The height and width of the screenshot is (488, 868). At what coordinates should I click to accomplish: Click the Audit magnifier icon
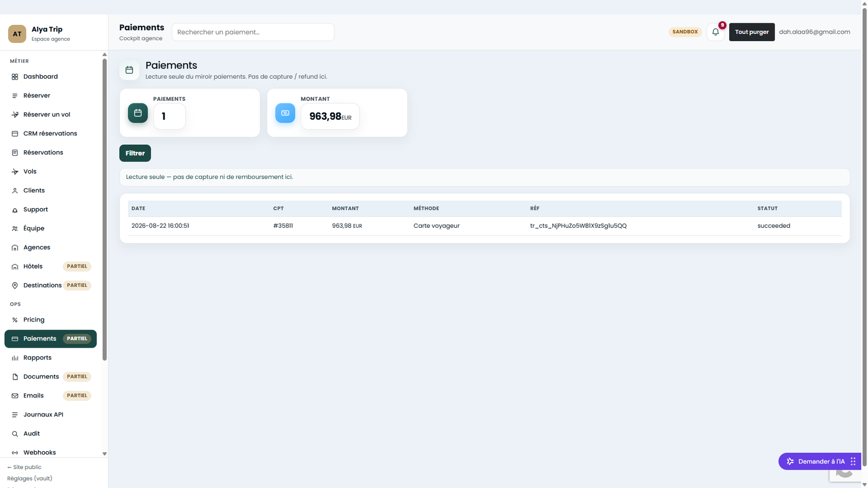pos(15,434)
